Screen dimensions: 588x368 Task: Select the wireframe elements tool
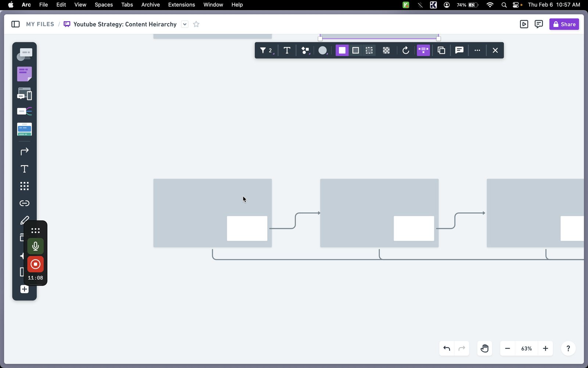point(24,94)
